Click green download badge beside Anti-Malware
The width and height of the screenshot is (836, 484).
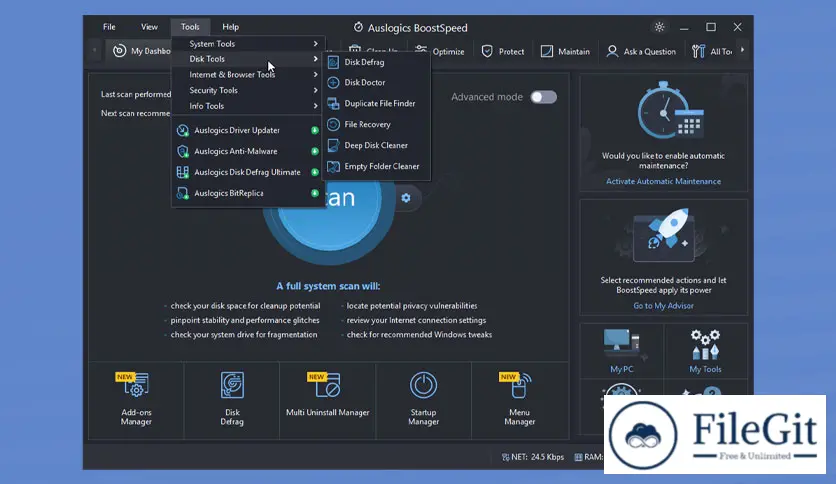(x=315, y=151)
